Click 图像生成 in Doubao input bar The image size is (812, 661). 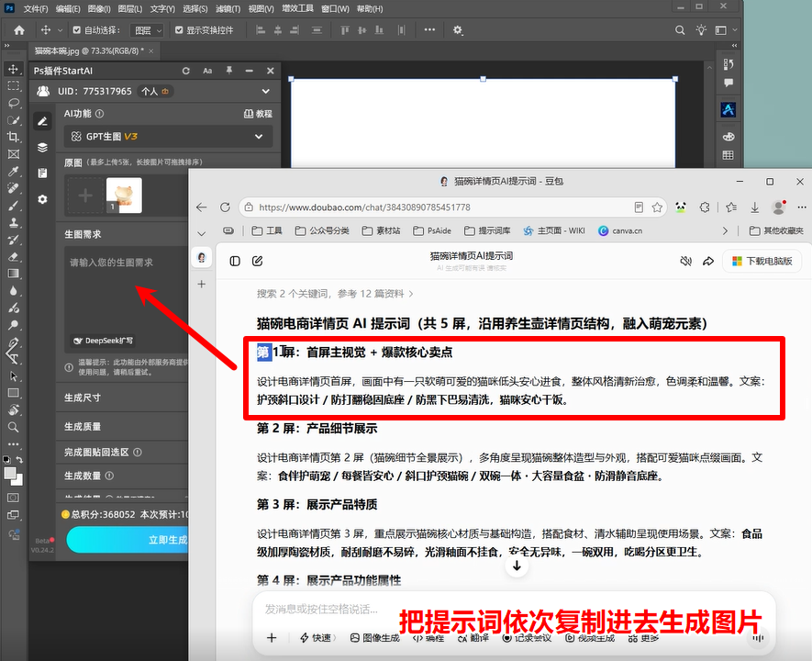375,638
